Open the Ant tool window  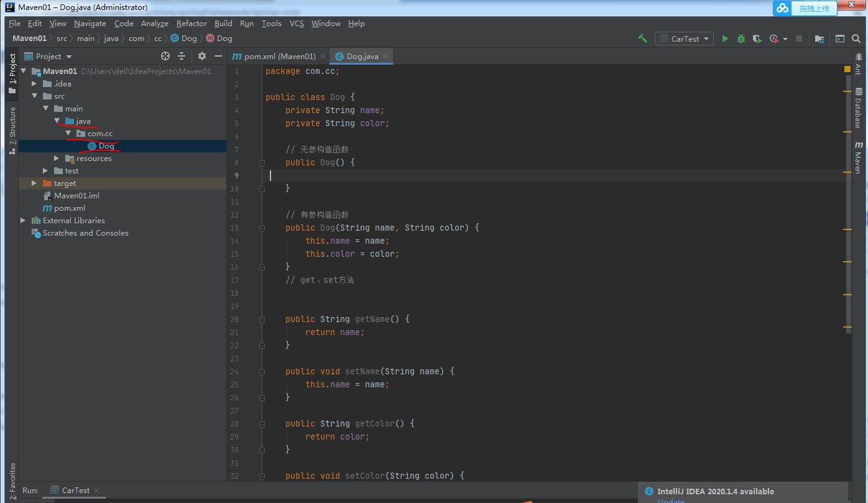pyautogui.click(x=858, y=64)
